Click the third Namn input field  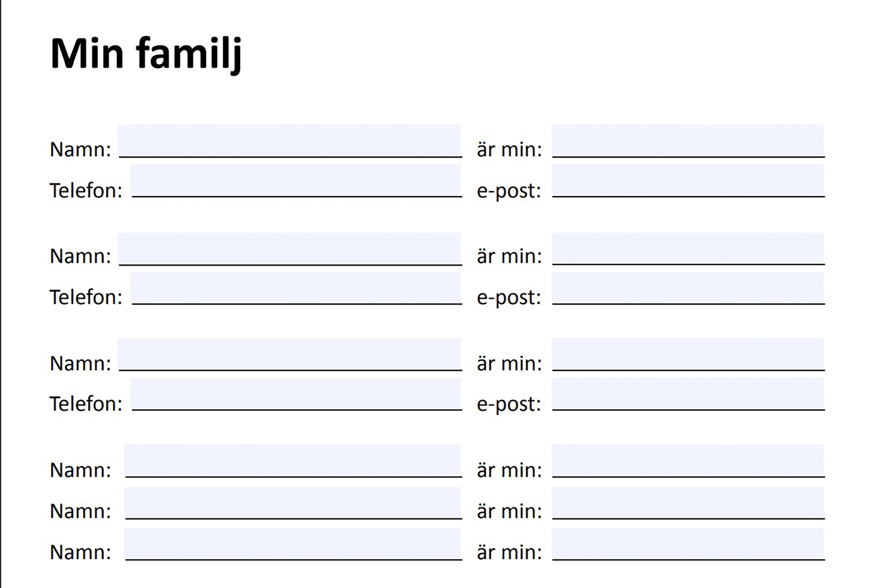pyautogui.click(x=289, y=354)
